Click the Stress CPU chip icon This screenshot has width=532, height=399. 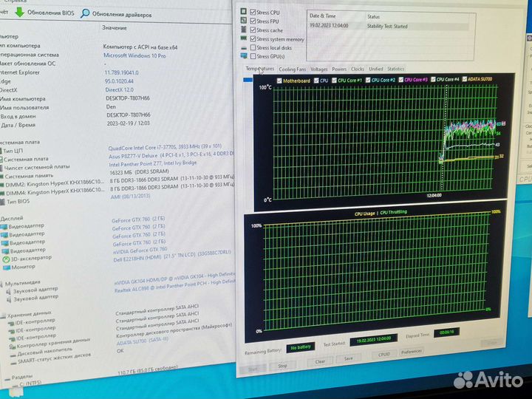pos(243,11)
